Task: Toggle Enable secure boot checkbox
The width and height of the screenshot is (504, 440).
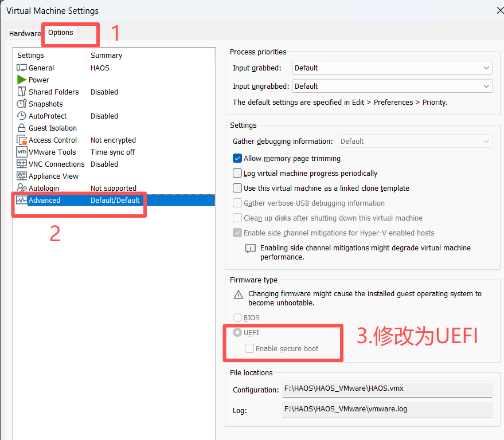Action: pos(249,348)
